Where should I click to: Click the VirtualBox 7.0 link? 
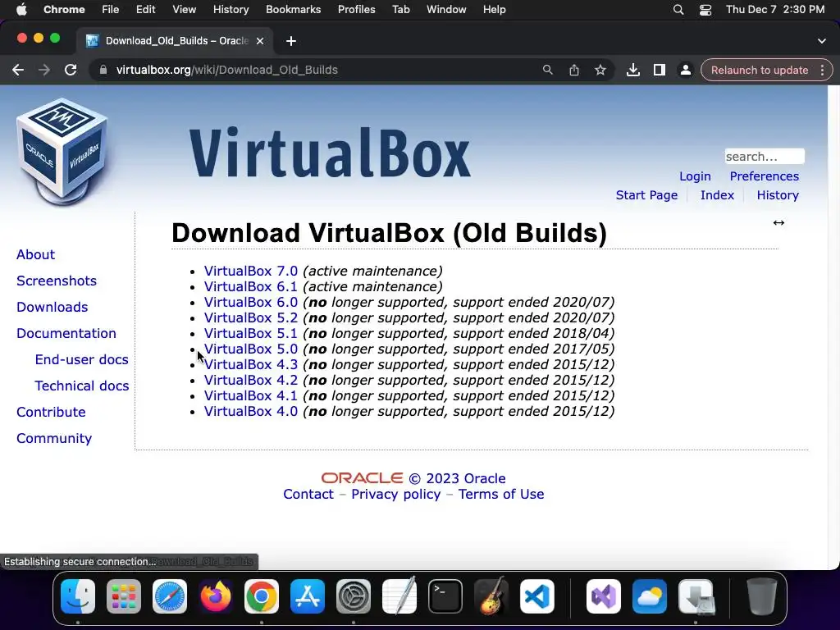tap(251, 271)
